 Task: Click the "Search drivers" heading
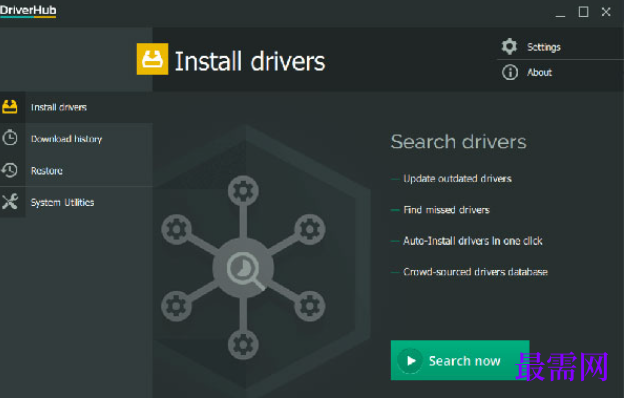458,142
